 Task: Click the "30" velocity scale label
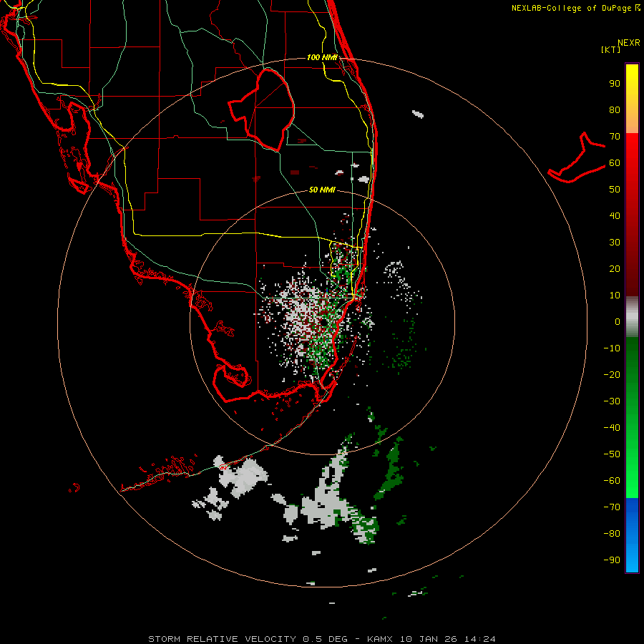coord(615,243)
